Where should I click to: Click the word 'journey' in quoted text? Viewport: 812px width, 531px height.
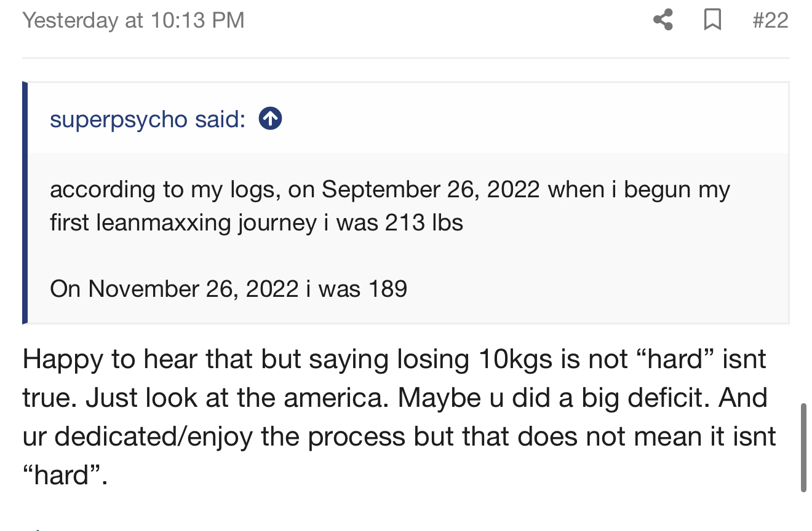[x=277, y=222]
